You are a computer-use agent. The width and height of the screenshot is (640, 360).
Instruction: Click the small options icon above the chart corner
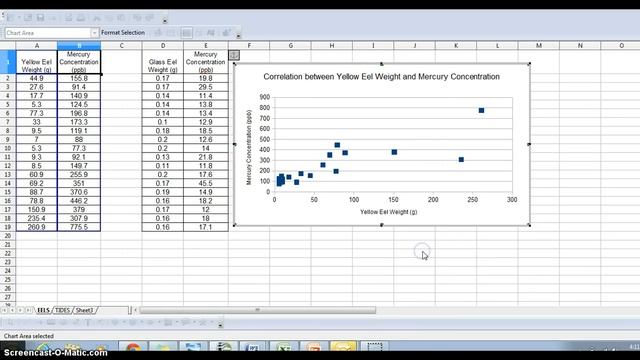coord(234,55)
